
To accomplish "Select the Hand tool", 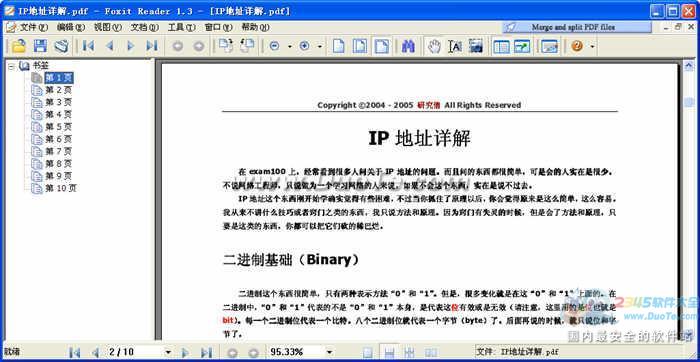I will point(434,46).
